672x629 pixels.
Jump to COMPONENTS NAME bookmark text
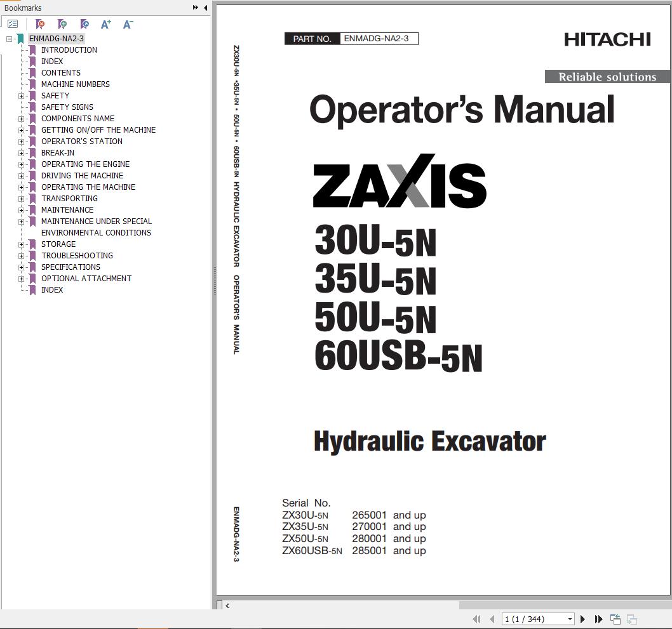coord(78,118)
